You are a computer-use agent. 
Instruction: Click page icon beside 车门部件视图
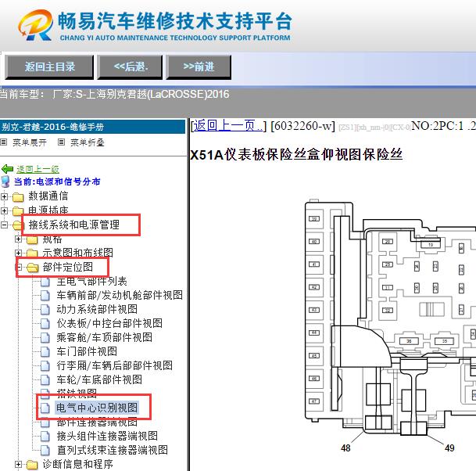click(45, 351)
